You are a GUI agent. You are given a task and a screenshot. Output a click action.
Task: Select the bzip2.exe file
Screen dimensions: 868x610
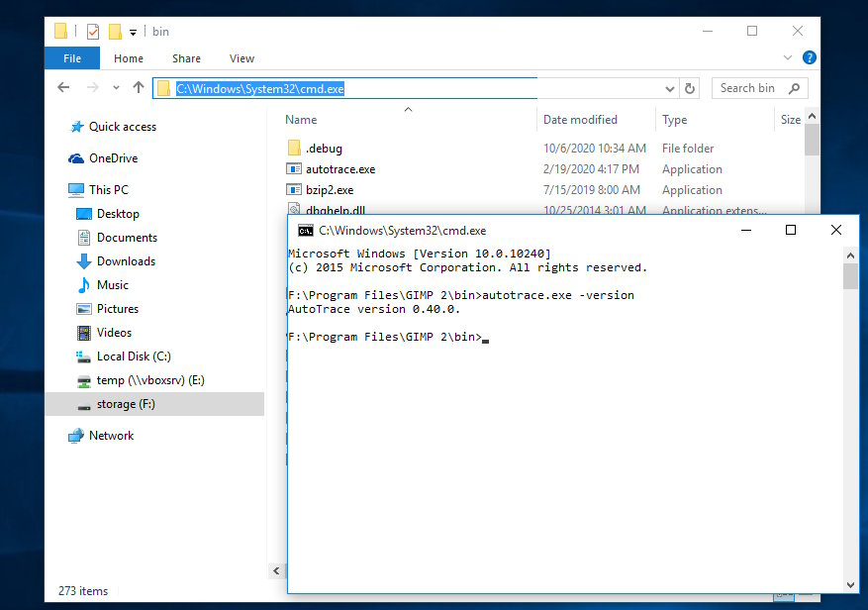point(329,190)
